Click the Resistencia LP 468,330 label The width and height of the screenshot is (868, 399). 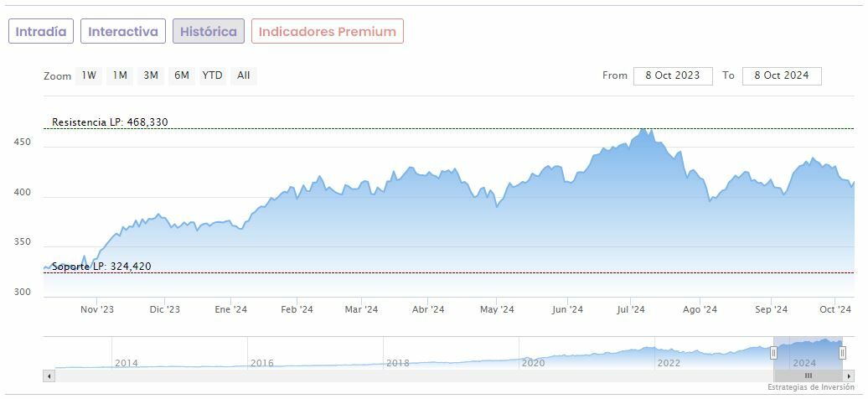[110, 122]
